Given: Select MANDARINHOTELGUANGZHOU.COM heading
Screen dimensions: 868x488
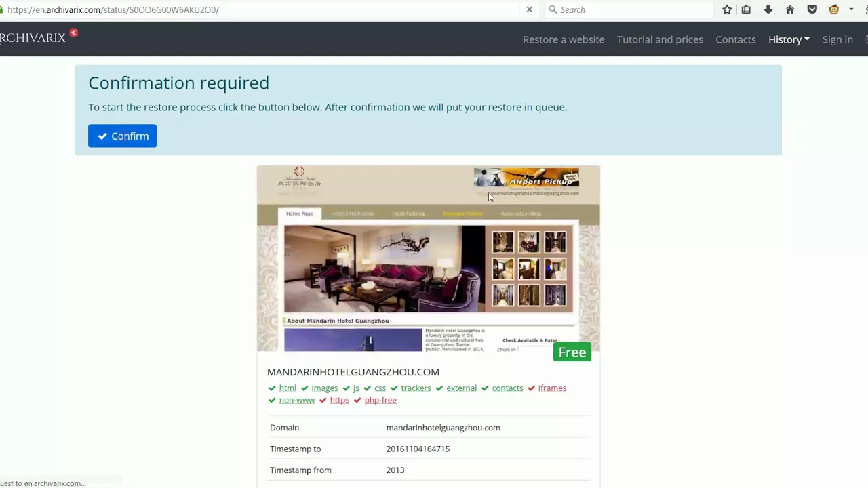Looking at the screenshot, I should [353, 372].
